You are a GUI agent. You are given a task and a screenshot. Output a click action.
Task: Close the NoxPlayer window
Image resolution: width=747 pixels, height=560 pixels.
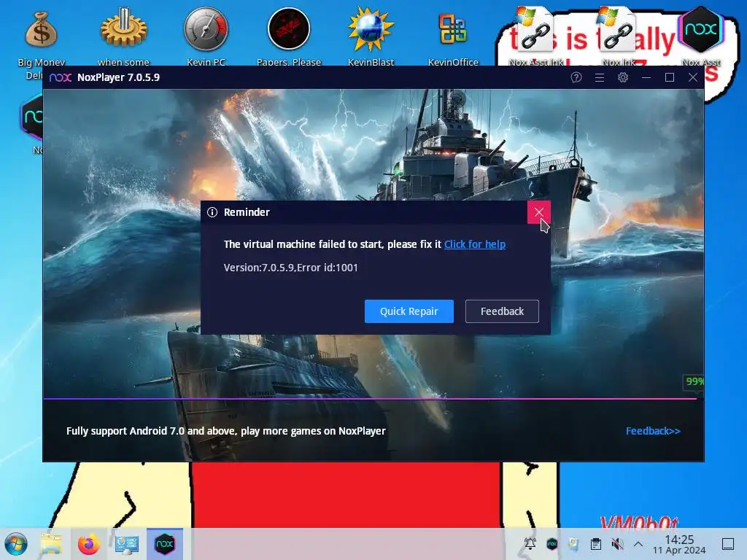tap(693, 77)
